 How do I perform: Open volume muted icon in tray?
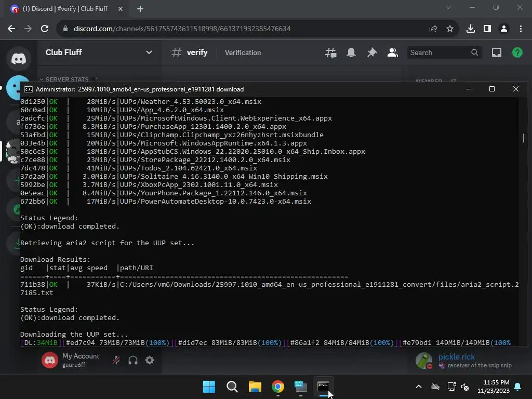tap(465, 387)
